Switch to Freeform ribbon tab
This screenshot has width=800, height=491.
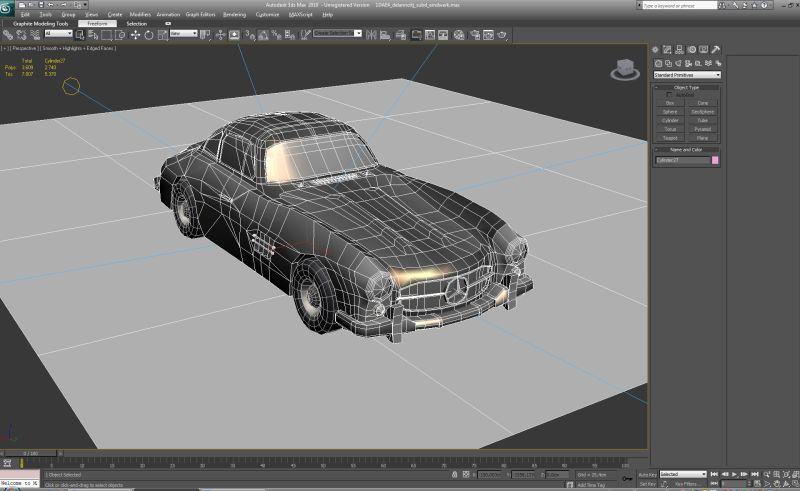coord(97,23)
